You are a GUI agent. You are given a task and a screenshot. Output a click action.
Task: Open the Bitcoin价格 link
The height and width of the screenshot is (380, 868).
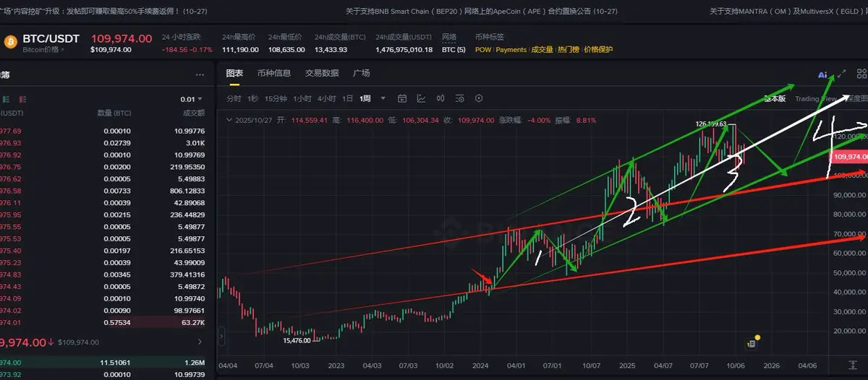[43, 50]
